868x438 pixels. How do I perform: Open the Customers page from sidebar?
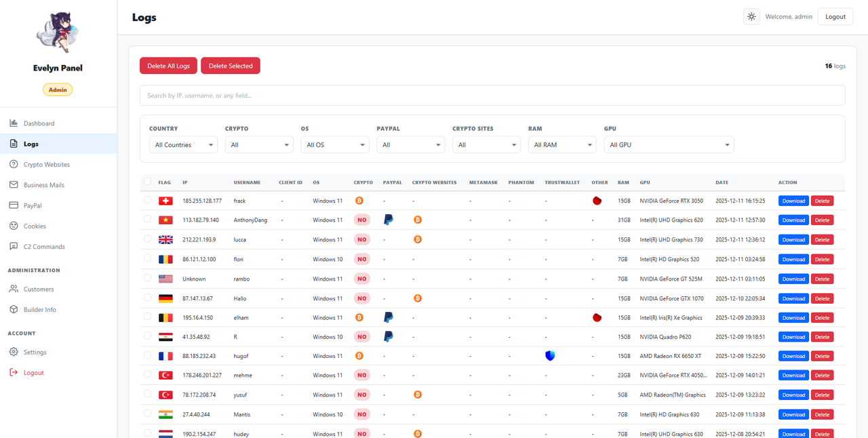point(58,289)
